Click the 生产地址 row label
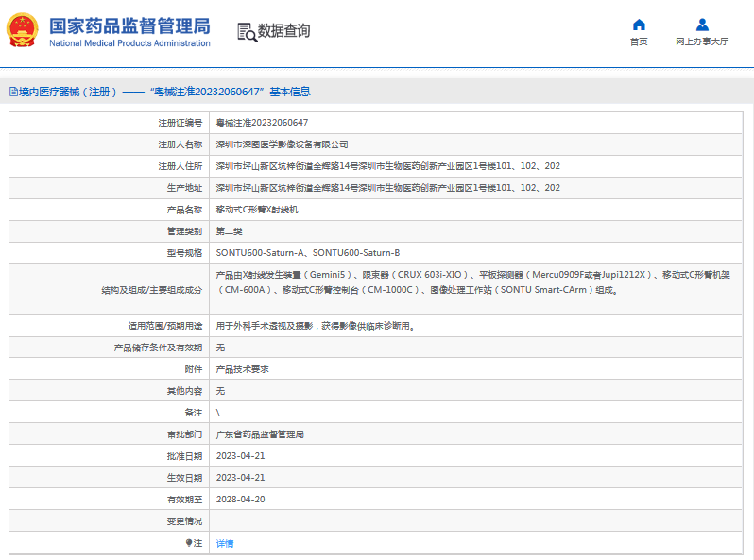This screenshot has width=754, height=560. pyautogui.click(x=184, y=188)
